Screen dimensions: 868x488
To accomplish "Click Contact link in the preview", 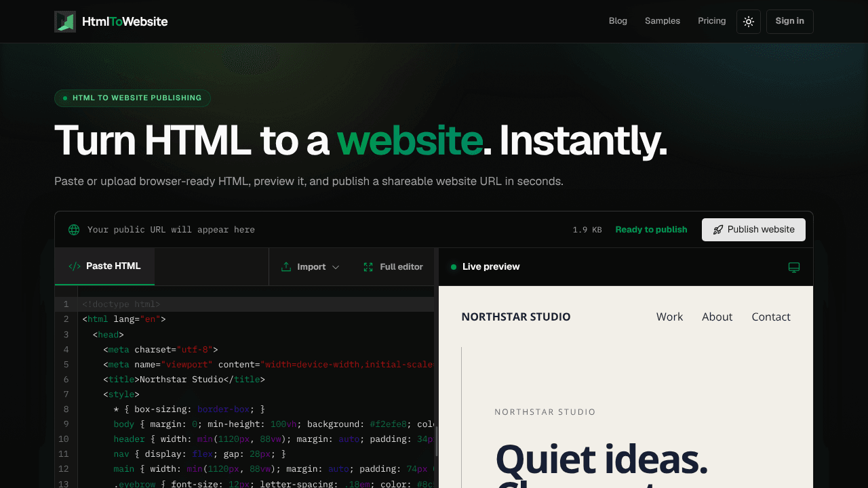I will pyautogui.click(x=771, y=317).
